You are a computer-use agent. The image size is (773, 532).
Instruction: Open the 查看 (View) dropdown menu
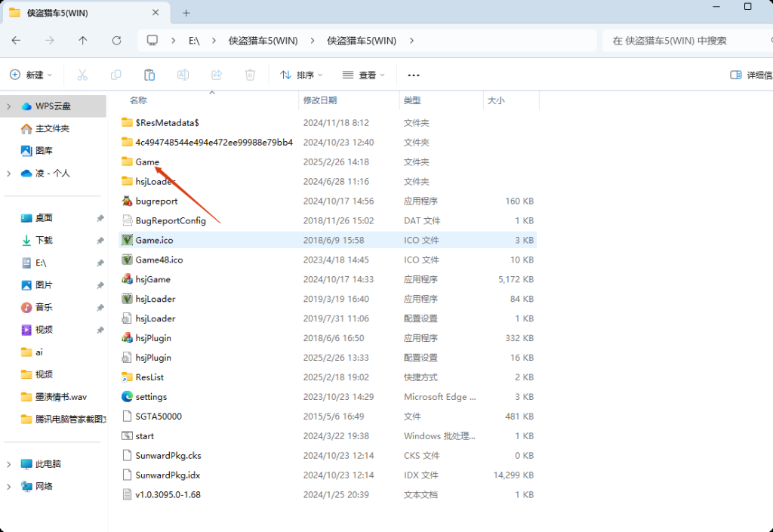(363, 75)
